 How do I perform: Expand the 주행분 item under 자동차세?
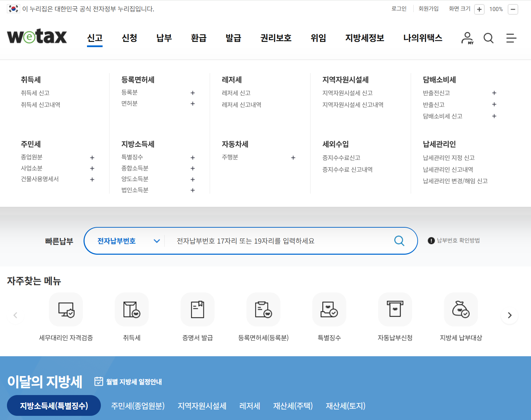[x=293, y=157]
